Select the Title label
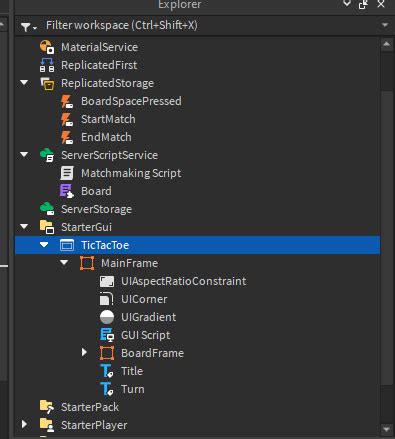395x439 pixels. coord(132,371)
